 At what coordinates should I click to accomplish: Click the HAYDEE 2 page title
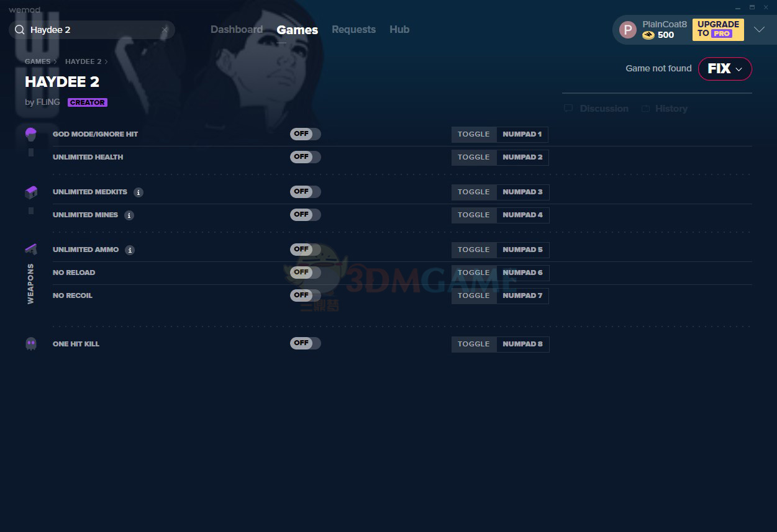pyautogui.click(x=62, y=82)
